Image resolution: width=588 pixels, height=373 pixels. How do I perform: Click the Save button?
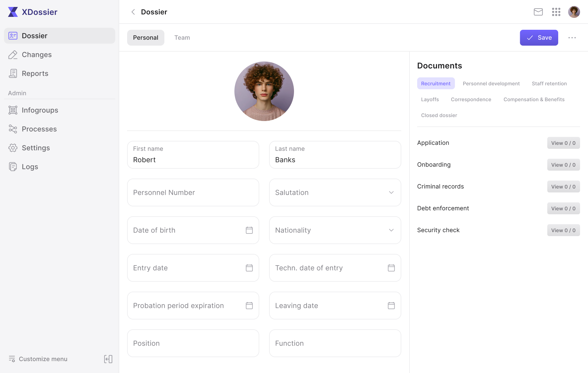click(539, 38)
